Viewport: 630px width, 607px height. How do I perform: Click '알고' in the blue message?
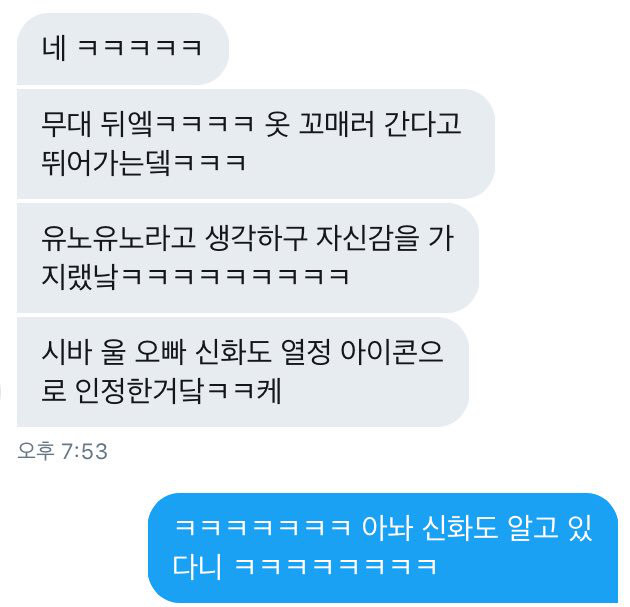pos(533,527)
